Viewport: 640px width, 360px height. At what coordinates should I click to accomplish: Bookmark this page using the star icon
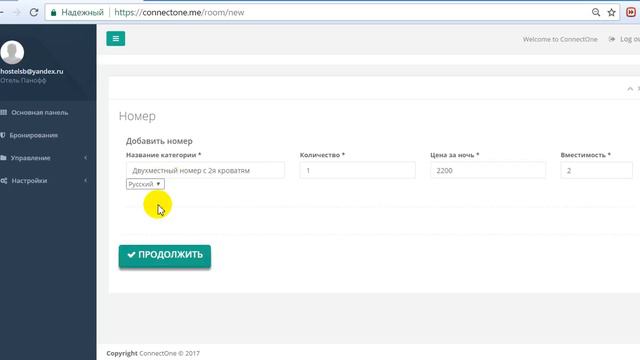(x=611, y=12)
